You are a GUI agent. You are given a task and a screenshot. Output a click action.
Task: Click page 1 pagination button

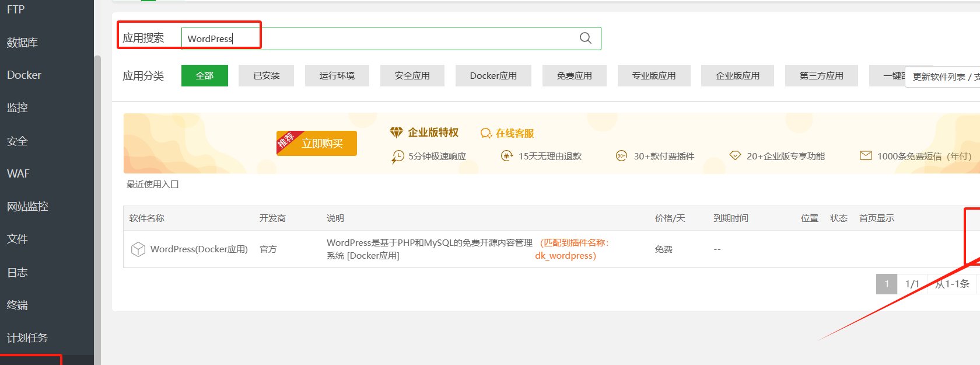(x=887, y=284)
